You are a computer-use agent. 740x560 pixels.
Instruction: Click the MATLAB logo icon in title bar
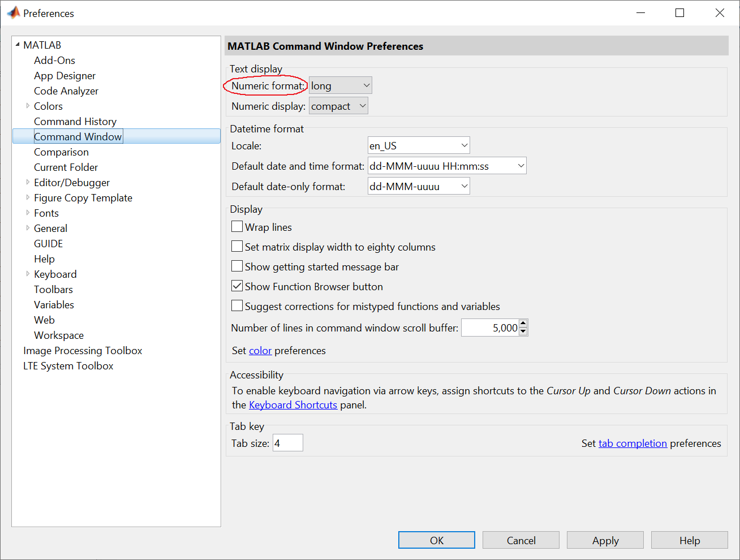(x=13, y=12)
